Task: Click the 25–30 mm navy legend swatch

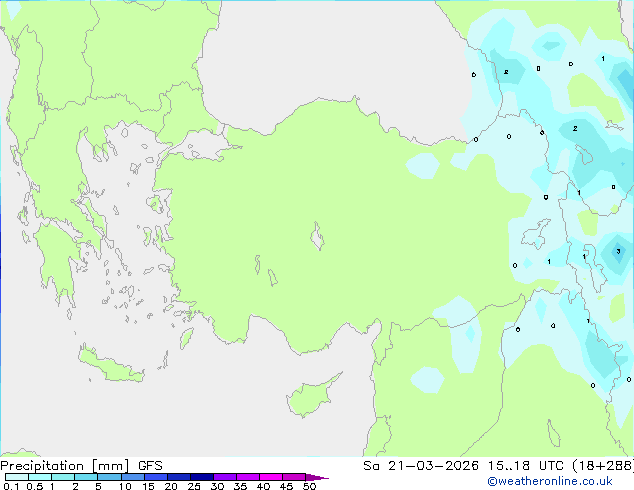Action: [201, 477]
